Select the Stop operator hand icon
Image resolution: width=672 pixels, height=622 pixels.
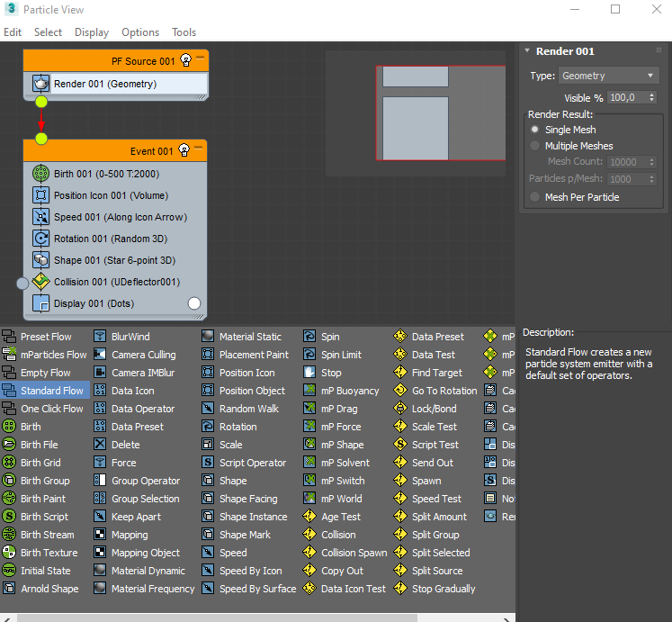[x=309, y=373]
